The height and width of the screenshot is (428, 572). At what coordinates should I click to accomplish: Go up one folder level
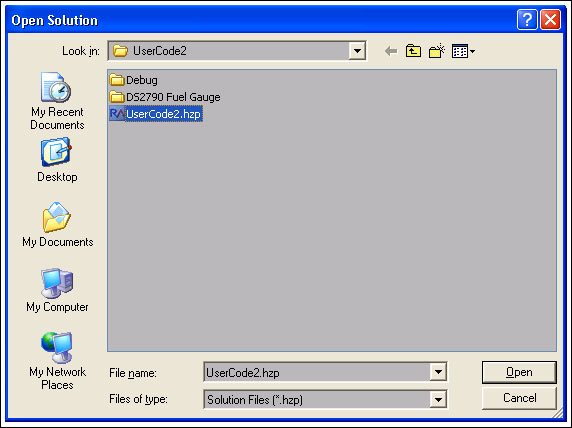[413, 51]
